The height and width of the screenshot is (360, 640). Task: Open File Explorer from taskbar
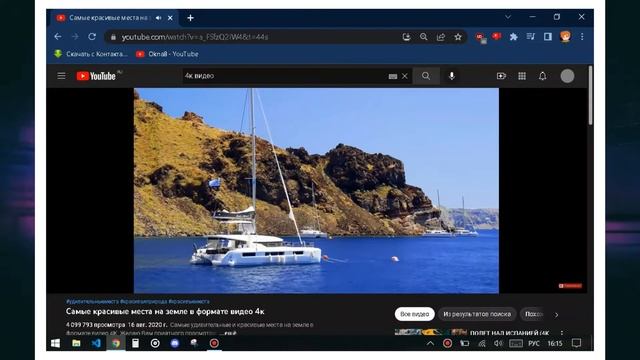76,343
